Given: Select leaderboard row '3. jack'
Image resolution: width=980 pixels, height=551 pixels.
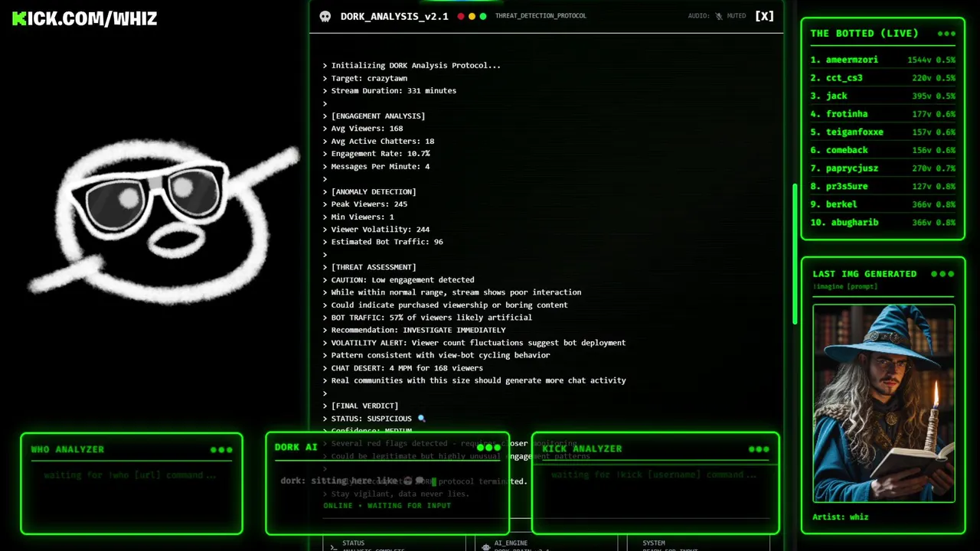Looking at the screenshot, I should pos(883,96).
